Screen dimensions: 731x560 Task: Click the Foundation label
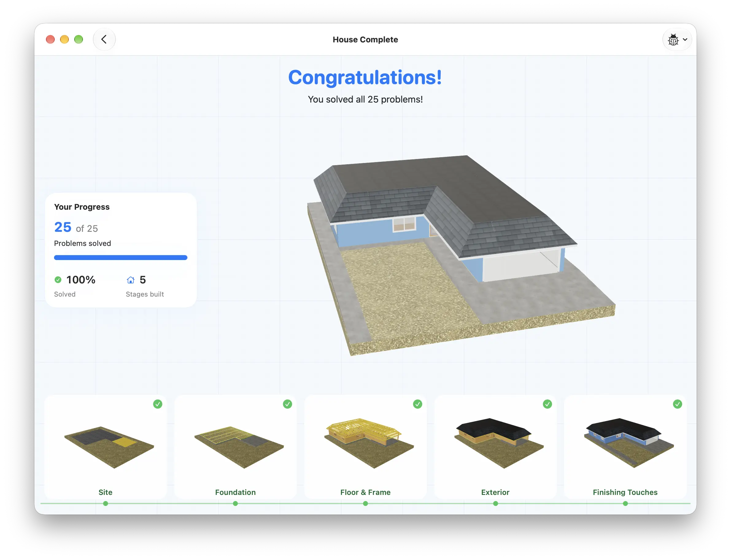tap(236, 492)
